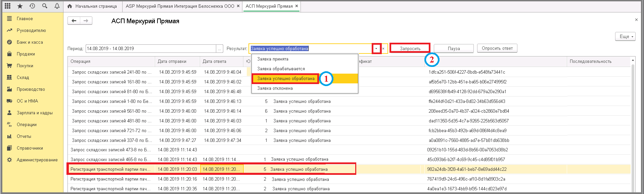
Task: Click the home icon on Начальная страница tab
Action: point(70,6)
